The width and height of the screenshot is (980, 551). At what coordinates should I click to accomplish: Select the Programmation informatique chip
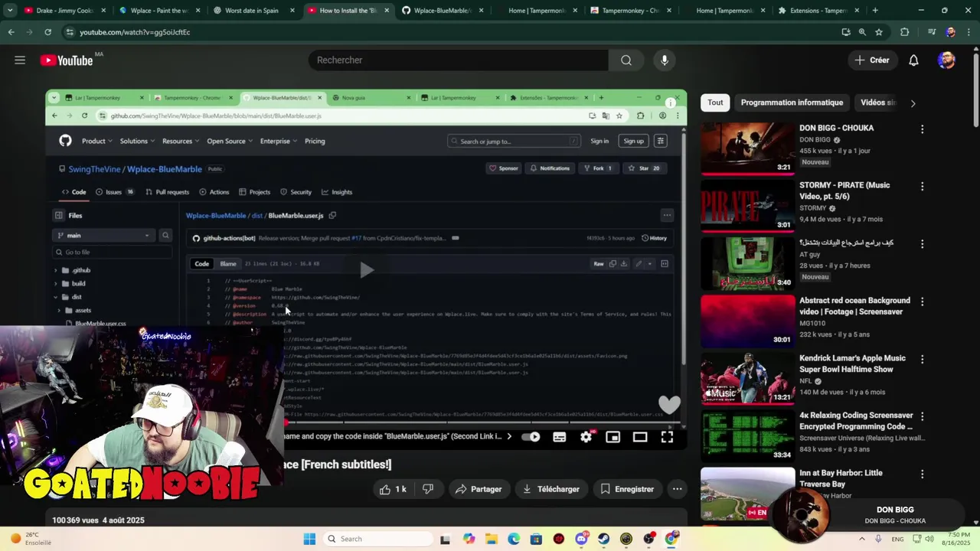(792, 103)
